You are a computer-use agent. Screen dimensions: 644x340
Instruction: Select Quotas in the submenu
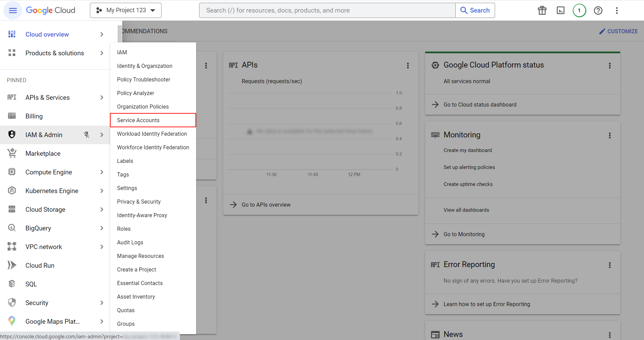[153, 310]
